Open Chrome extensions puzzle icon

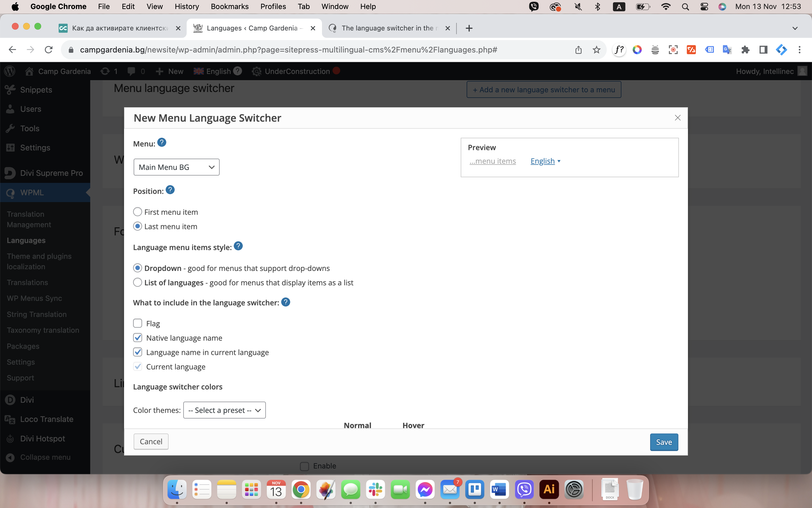click(745, 50)
